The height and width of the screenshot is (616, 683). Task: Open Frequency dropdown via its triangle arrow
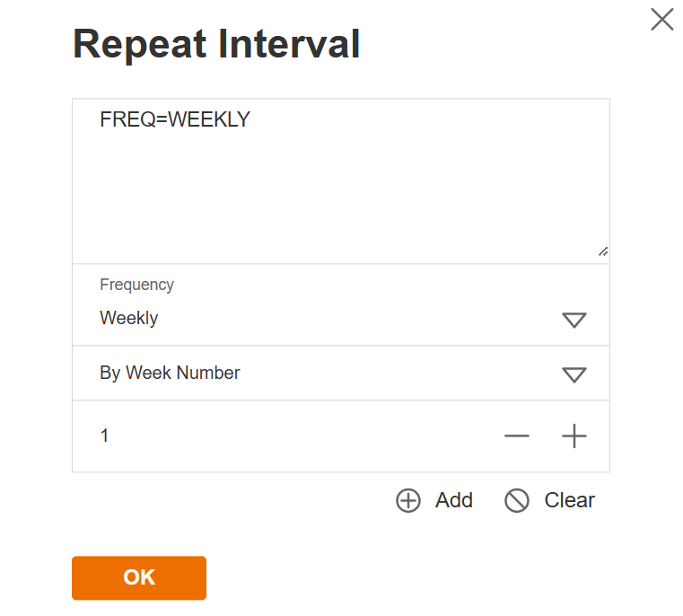click(x=574, y=320)
